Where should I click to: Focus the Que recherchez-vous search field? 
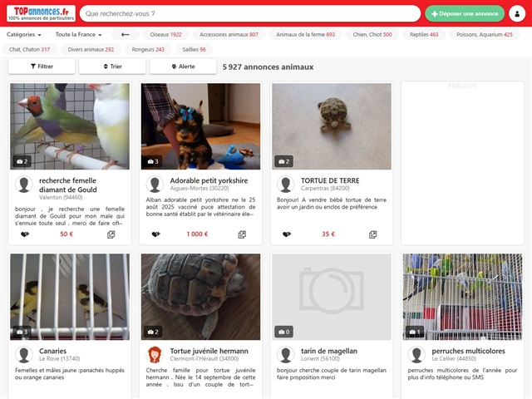pos(250,13)
